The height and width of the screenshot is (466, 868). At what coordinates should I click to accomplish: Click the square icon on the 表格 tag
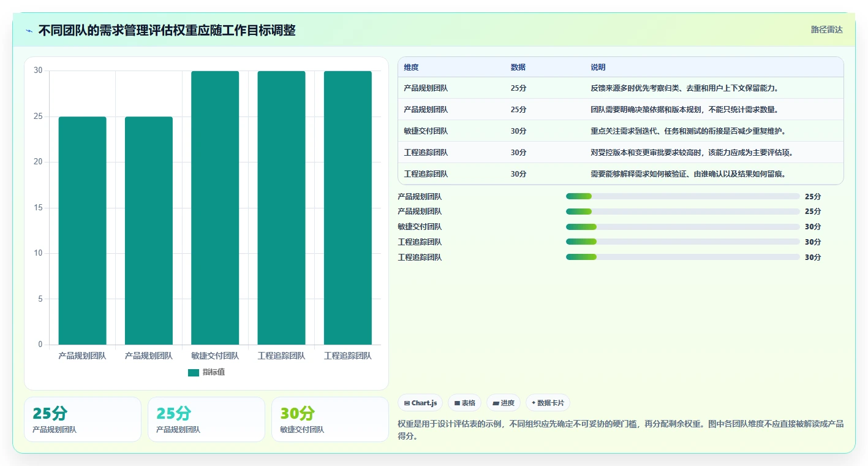pyautogui.click(x=457, y=403)
